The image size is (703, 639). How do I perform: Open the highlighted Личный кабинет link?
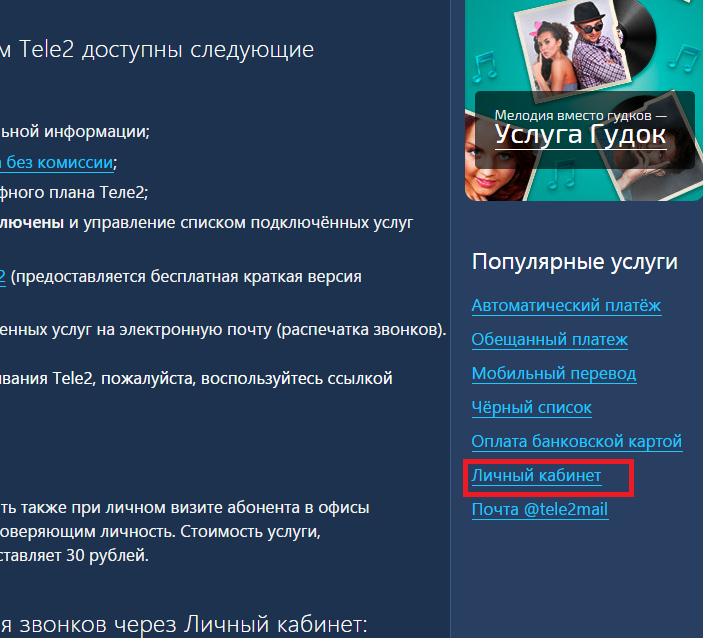[x=536, y=476]
